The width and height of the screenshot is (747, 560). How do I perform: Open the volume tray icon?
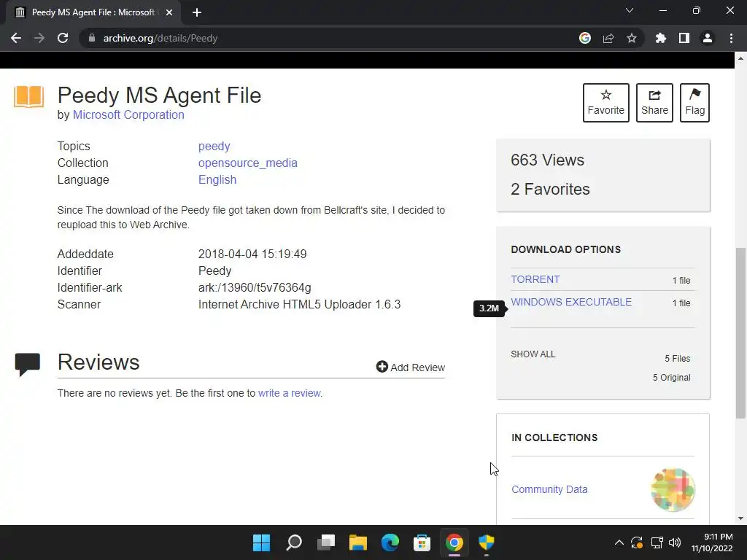675,542
